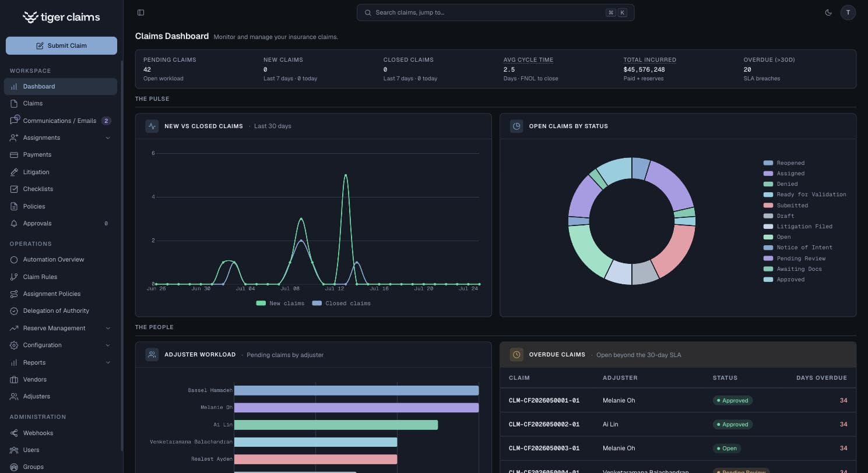Click the Webhooks icon in sidebar
The height and width of the screenshot is (473, 868).
pyautogui.click(x=14, y=433)
